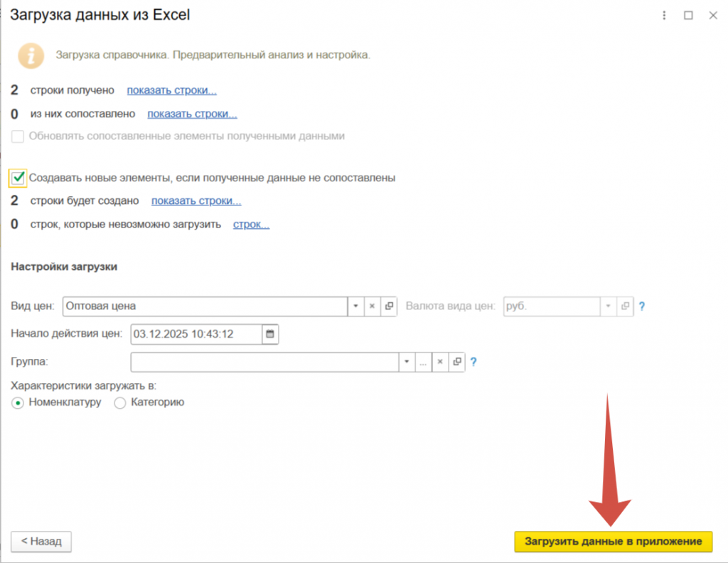The image size is (728, 563).
Task: Expand the Группа dropdown list
Action: tap(405, 362)
